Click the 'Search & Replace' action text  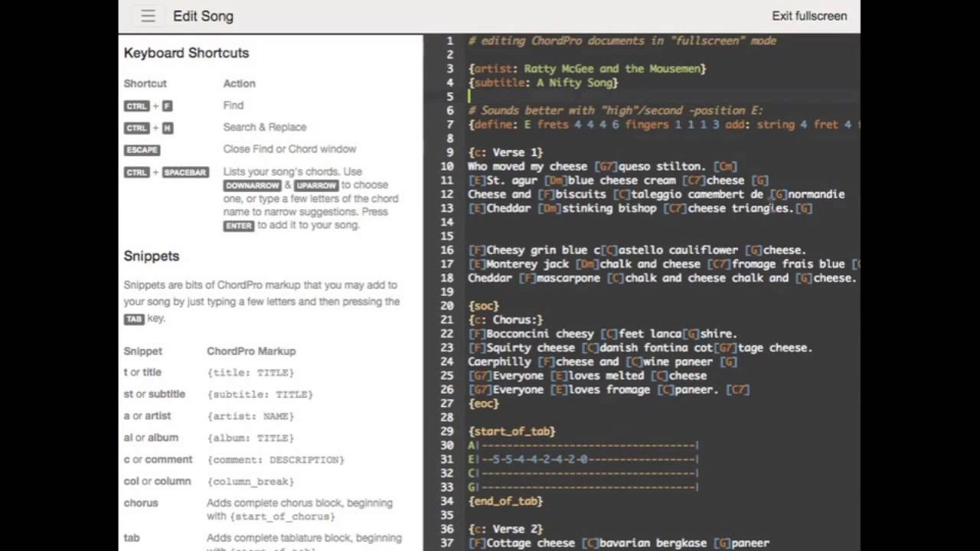(x=265, y=127)
